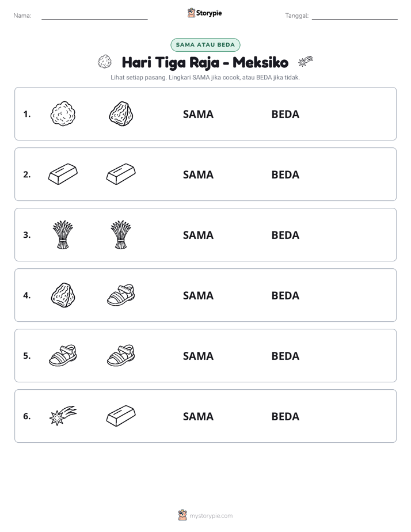Viewport: 411px width, 532px height.
Task: Click the fluffy cloud-like lump in row 1
Action: (x=63, y=114)
